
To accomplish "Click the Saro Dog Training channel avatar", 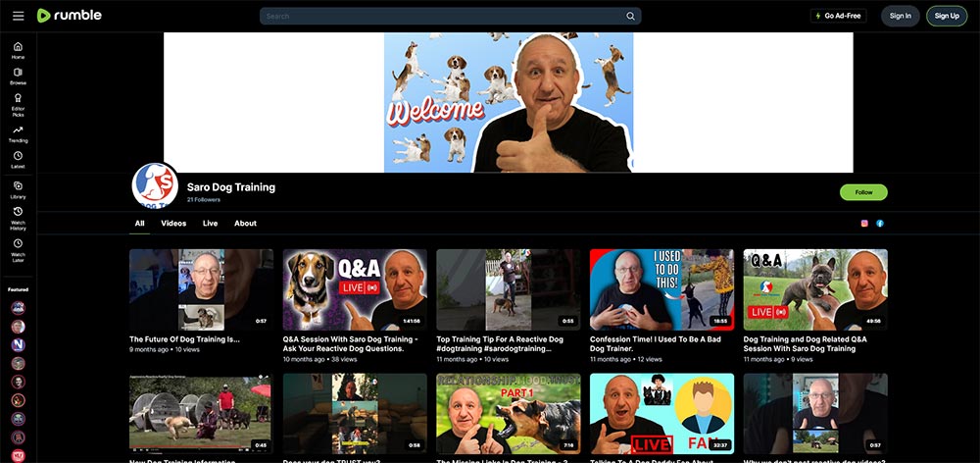I will click(x=156, y=185).
